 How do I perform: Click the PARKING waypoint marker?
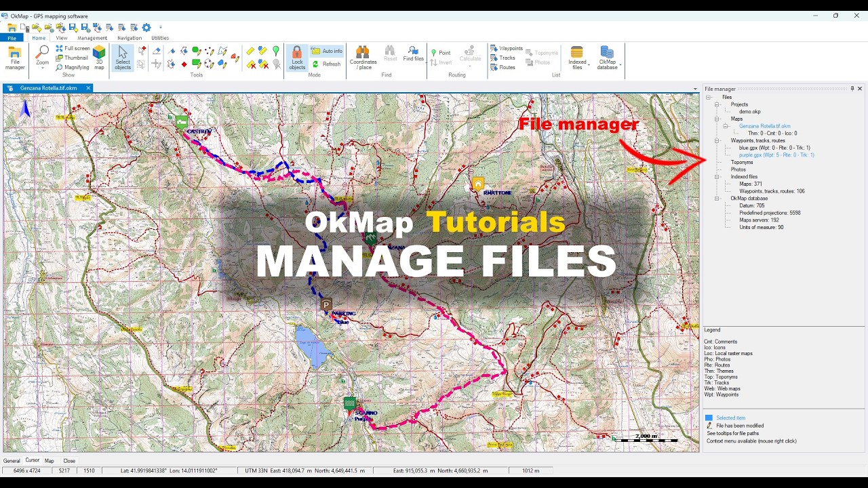click(326, 305)
